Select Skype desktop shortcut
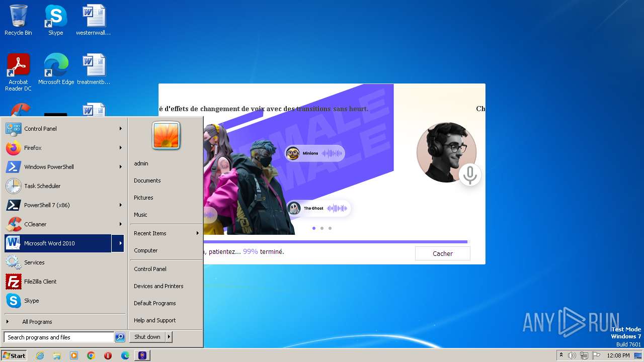Image resolution: width=644 pixels, height=362 pixels. coord(55,20)
